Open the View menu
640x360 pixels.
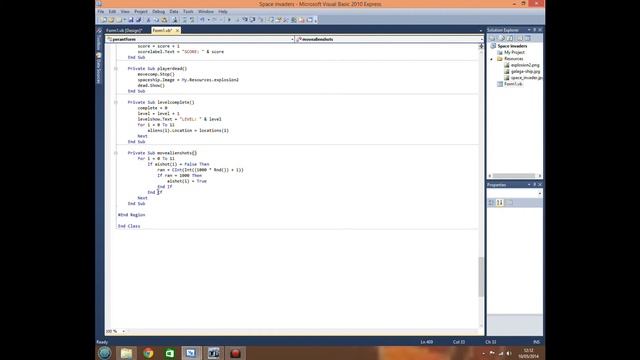[125, 11]
